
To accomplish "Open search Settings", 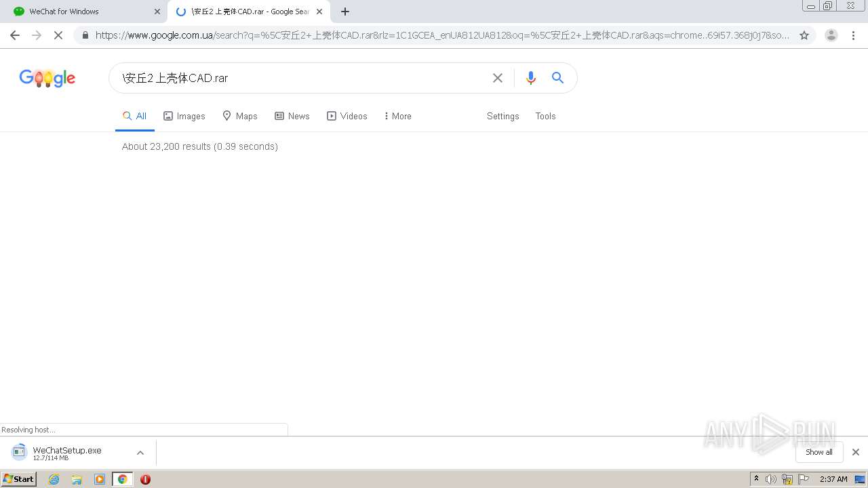I will pyautogui.click(x=503, y=116).
